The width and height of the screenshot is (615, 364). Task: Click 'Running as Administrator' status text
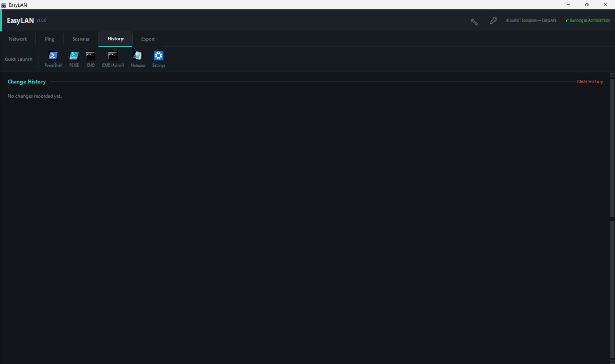(588, 20)
